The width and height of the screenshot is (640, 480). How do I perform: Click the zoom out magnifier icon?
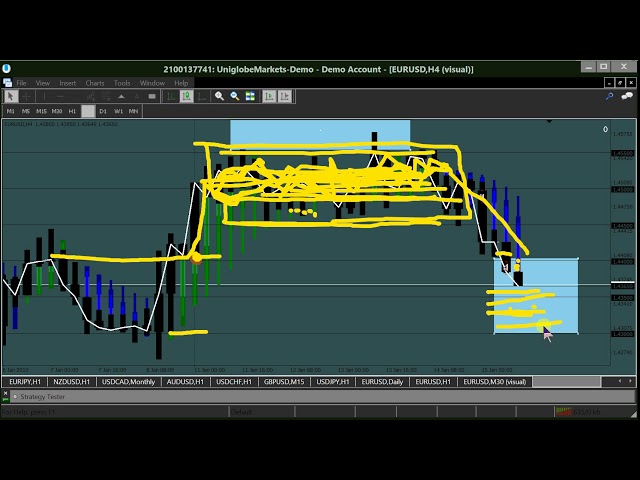(234, 97)
